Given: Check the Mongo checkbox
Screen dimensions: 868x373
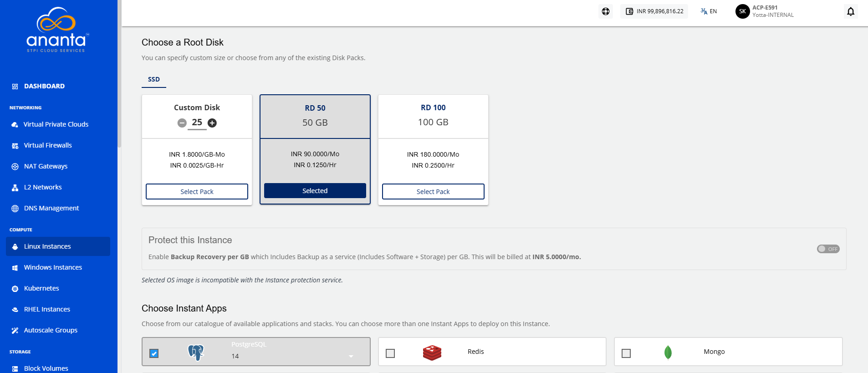Looking at the screenshot, I should click(x=626, y=353).
